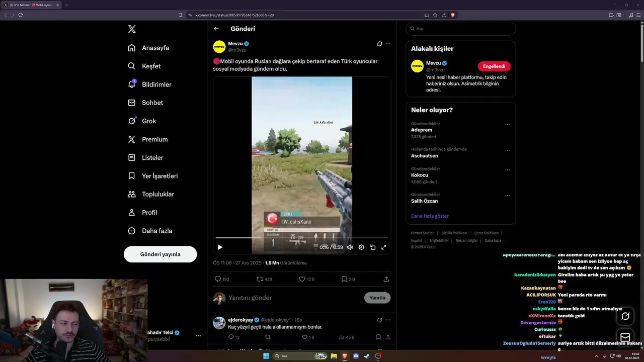
Task: Mute the video with the volume icon
Action: coord(350,247)
